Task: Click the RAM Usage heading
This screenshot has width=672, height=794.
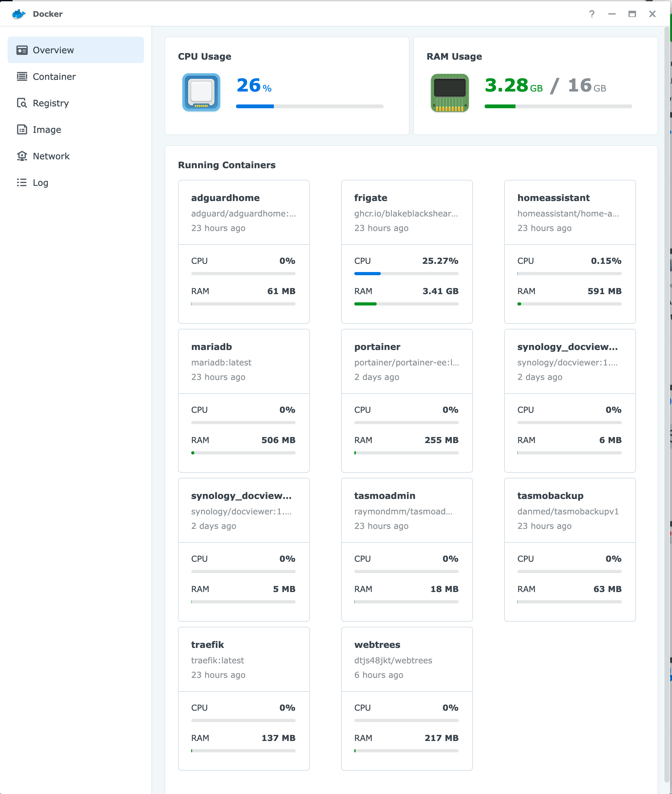Action: pos(454,56)
